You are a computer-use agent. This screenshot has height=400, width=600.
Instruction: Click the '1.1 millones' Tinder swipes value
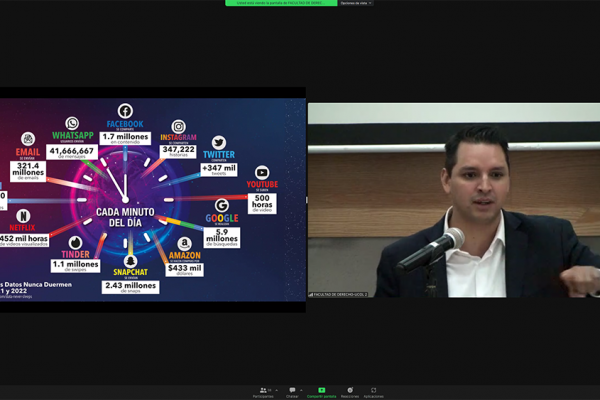(75, 266)
